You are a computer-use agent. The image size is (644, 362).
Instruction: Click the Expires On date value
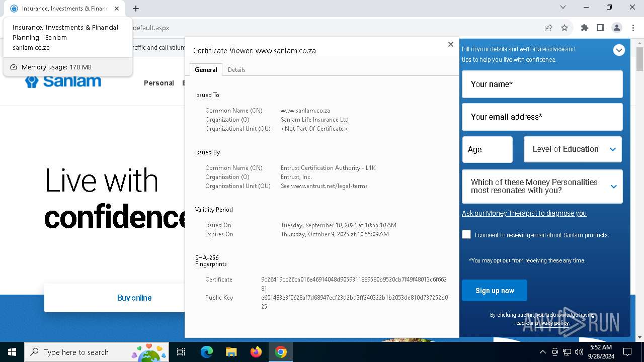(x=335, y=234)
